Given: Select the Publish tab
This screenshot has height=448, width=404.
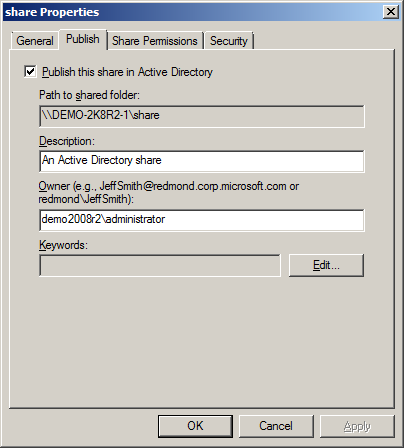Looking at the screenshot, I should (83, 39).
